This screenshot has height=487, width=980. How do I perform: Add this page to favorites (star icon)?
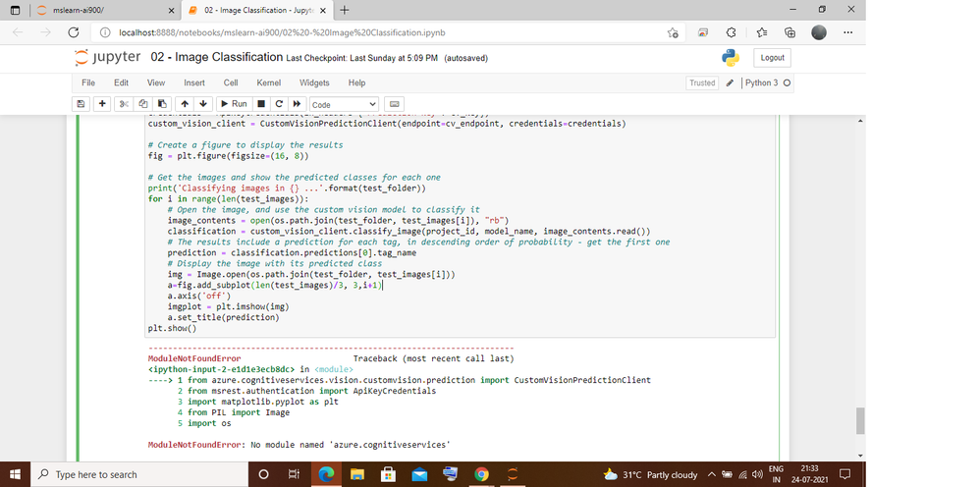click(673, 32)
